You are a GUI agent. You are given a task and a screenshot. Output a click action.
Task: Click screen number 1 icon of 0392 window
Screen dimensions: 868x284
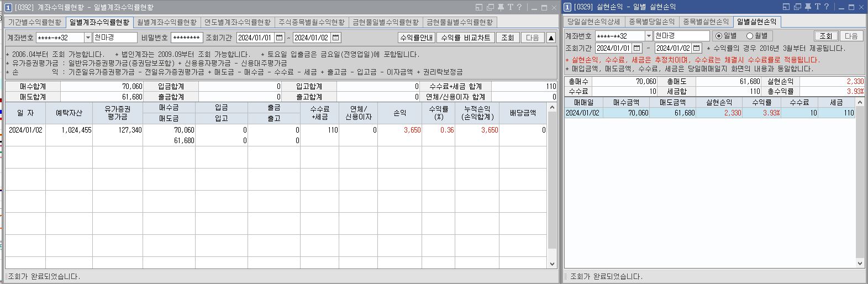8,7
